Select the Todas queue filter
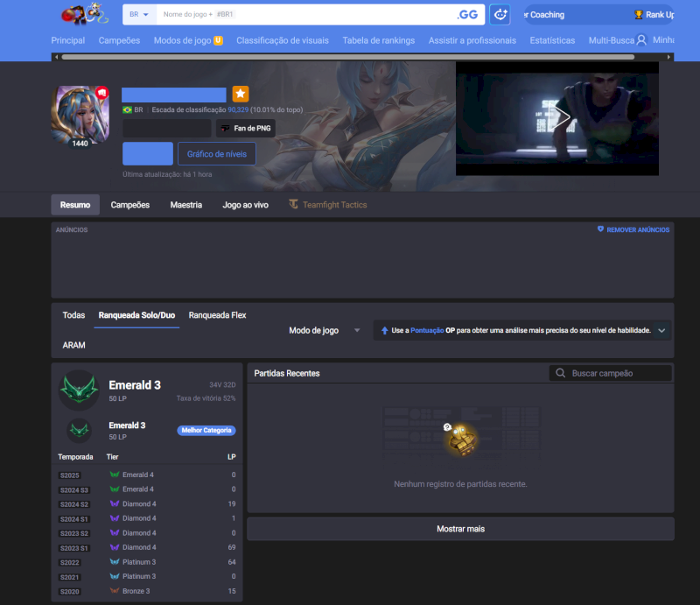 (x=73, y=315)
